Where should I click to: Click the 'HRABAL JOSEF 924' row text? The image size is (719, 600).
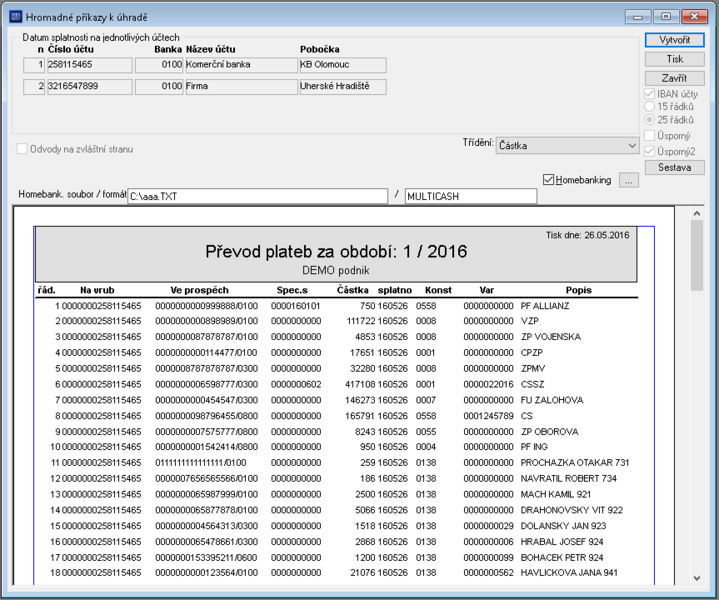[562, 542]
